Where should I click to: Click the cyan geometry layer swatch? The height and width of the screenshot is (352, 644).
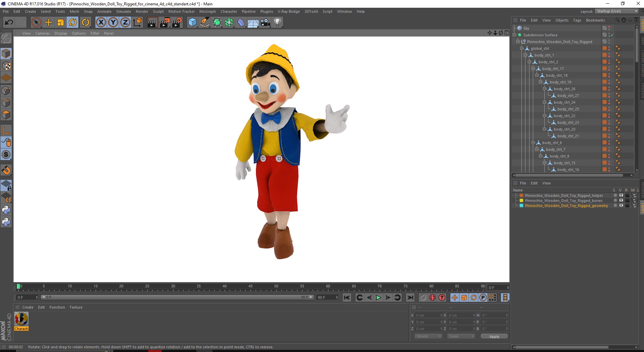click(x=521, y=206)
